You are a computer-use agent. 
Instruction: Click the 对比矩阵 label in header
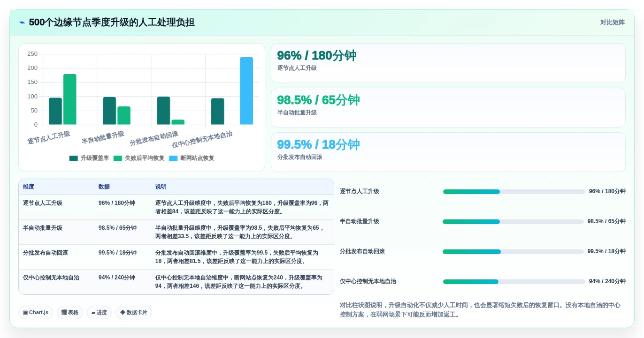(612, 23)
